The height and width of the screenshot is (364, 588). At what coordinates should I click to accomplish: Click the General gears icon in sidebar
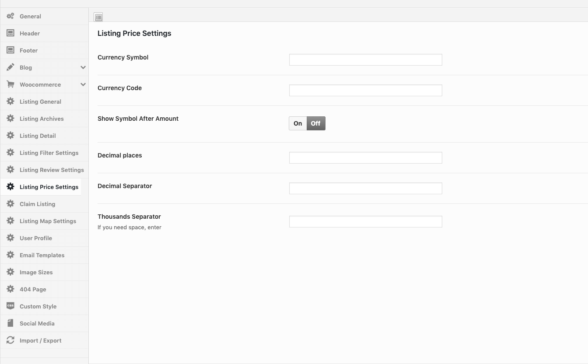tap(10, 16)
